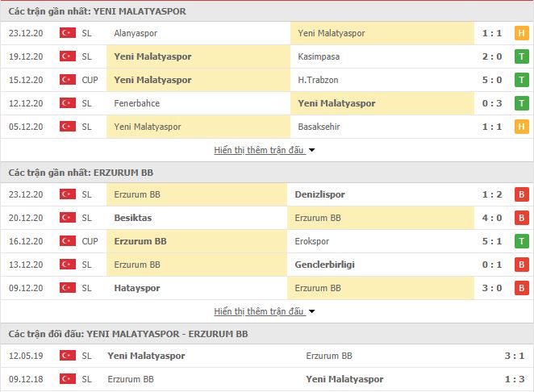Click the 1 : 3 head-to-head score from 09.12.18
The width and height of the screenshot is (534, 392).
[x=515, y=379]
